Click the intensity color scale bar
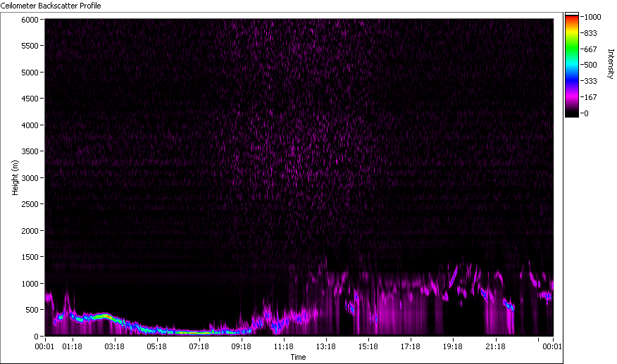 [x=572, y=65]
